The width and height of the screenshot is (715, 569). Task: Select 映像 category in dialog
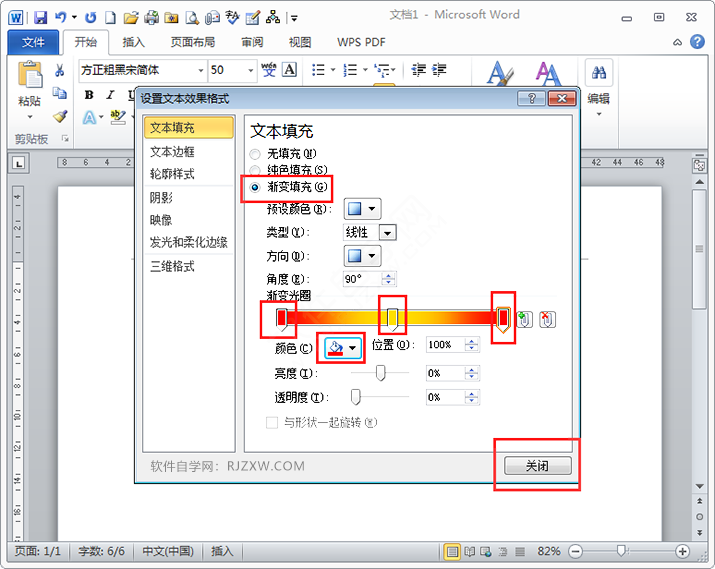tap(189, 220)
